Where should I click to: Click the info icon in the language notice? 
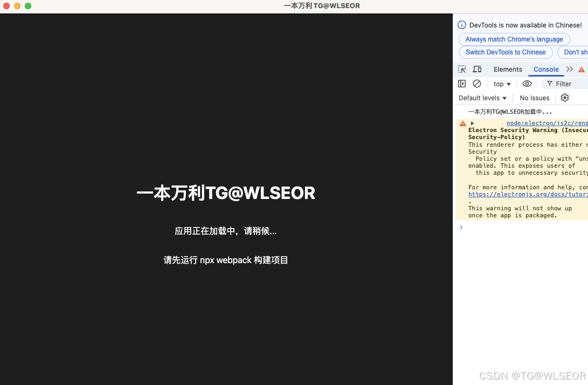(x=461, y=25)
